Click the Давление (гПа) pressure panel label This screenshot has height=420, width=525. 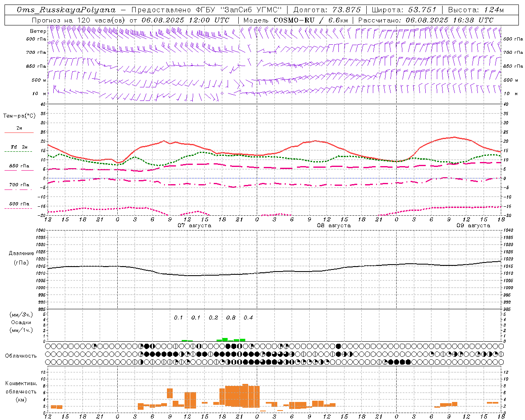(x=21, y=258)
